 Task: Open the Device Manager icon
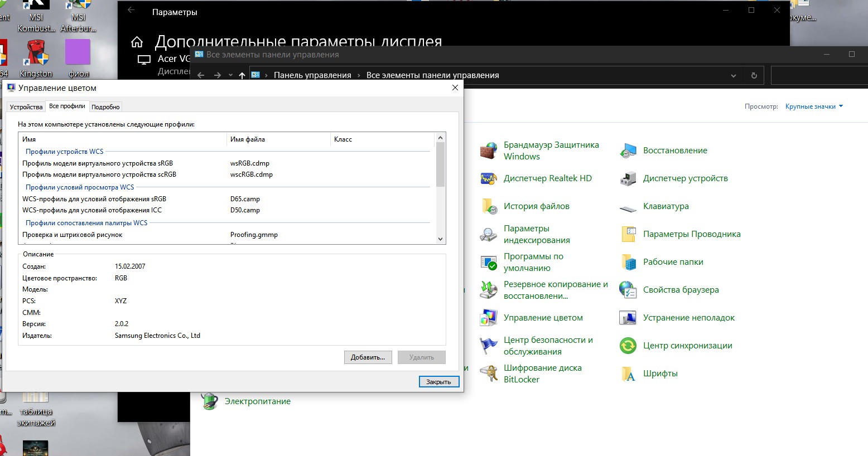tap(628, 178)
